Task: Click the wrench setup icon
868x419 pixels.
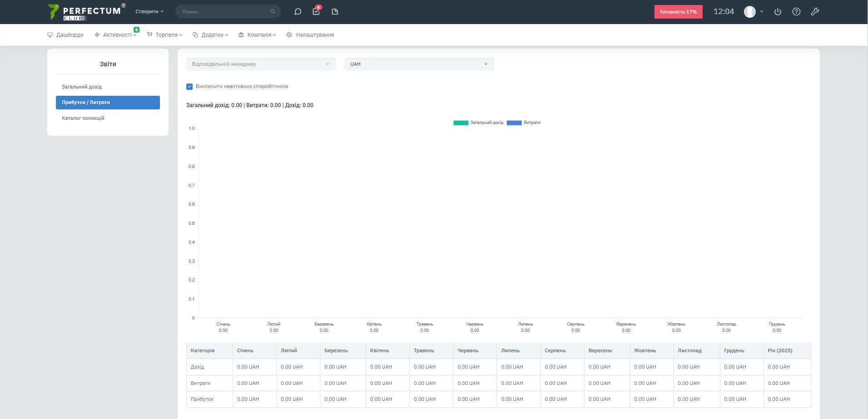Action: coord(815,12)
